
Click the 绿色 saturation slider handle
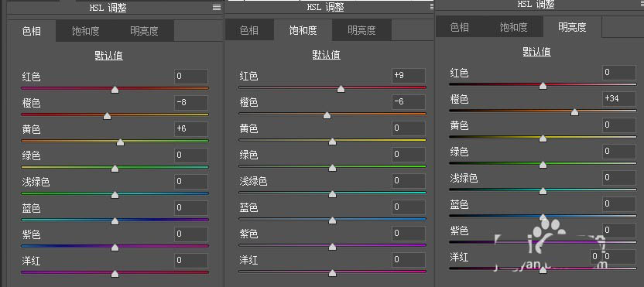coord(332,168)
